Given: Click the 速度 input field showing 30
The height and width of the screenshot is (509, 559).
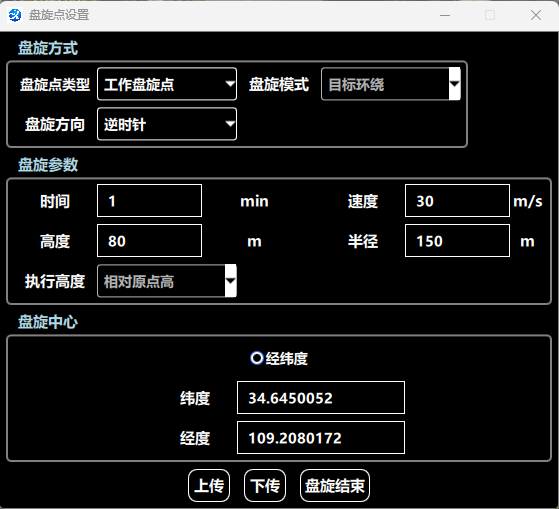Looking at the screenshot, I should click(x=457, y=201).
